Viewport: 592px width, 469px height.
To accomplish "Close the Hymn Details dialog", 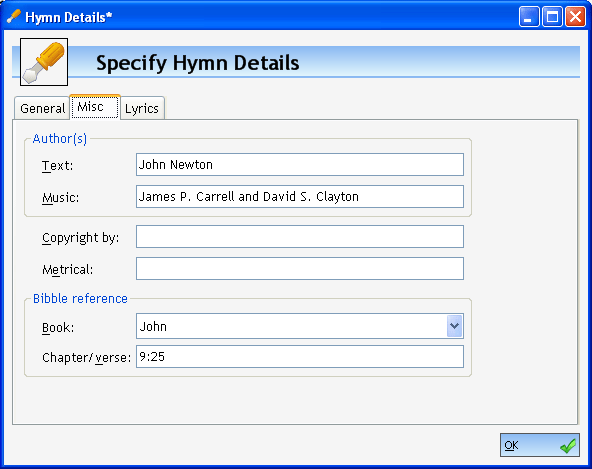I will click(575, 17).
